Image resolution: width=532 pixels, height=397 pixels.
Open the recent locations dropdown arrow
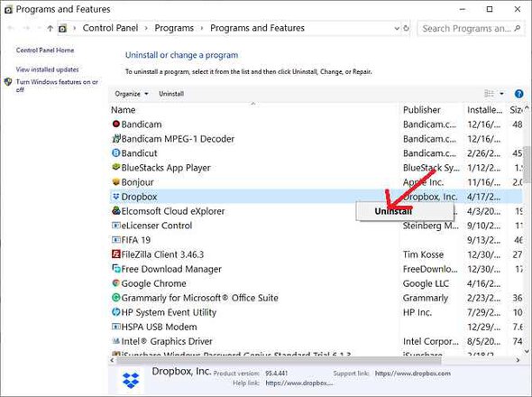pyautogui.click(x=39, y=28)
